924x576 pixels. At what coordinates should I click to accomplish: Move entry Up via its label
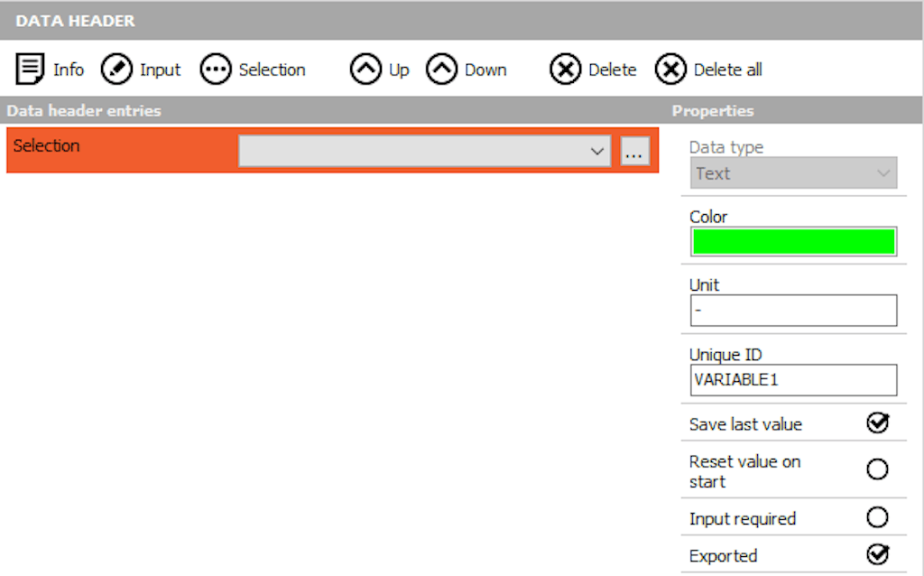[x=399, y=70]
